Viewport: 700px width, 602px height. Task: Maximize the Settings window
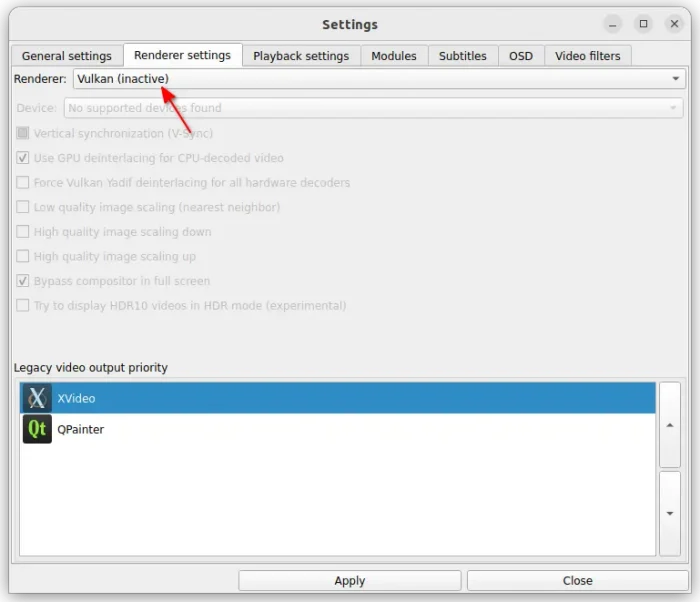(643, 24)
